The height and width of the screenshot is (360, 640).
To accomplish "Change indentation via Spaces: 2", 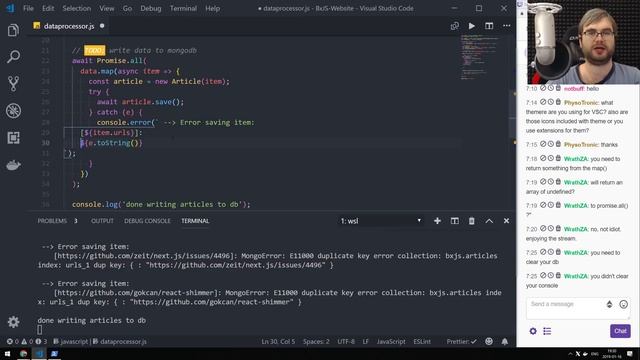I will click(x=316, y=342).
